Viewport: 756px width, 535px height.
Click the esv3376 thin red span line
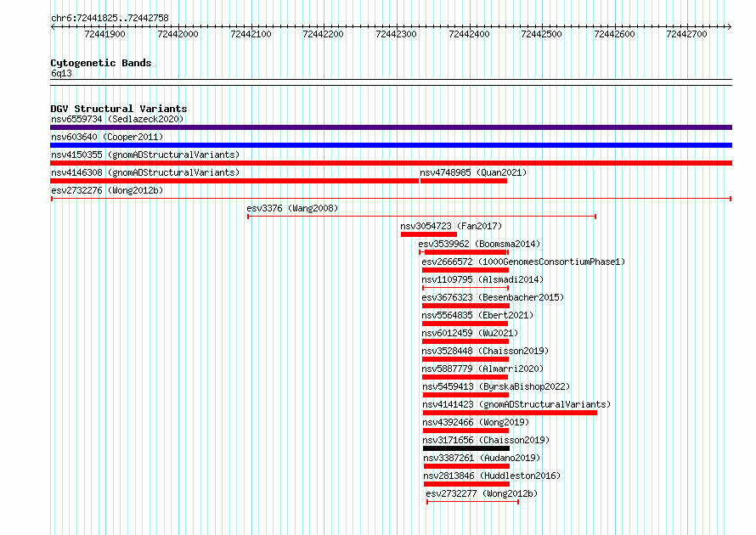tap(422, 217)
